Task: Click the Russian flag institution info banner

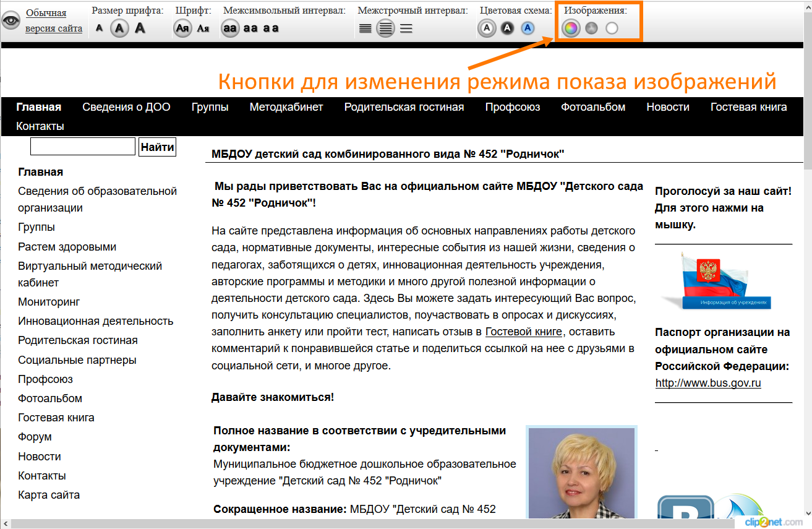Action: click(x=724, y=281)
